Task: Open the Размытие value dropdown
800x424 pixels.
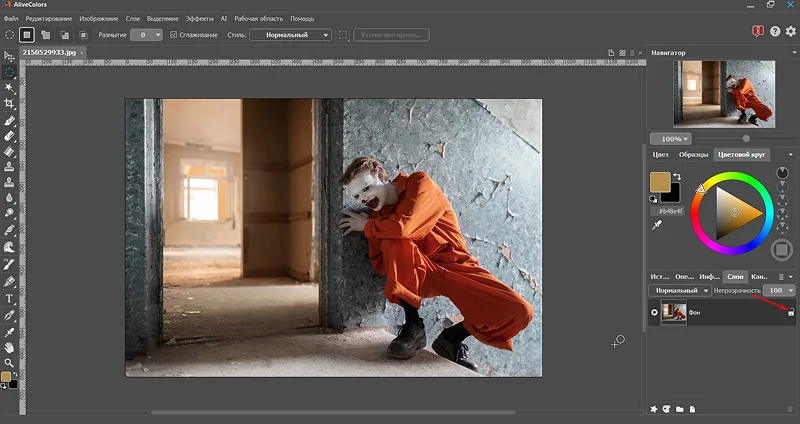Action: coord(158,35)
